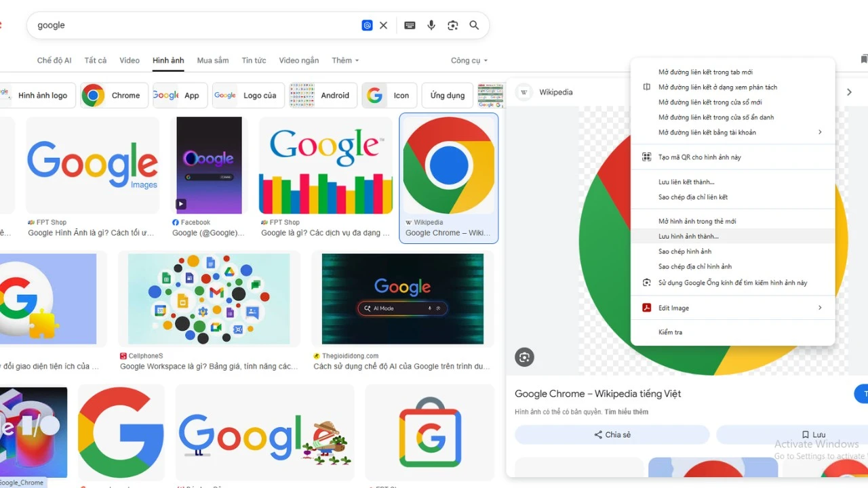Choose 'Kiểm tra' to inspect the image
The width and height of the screenshot is (868, 488).
click(x=670, y=332)
